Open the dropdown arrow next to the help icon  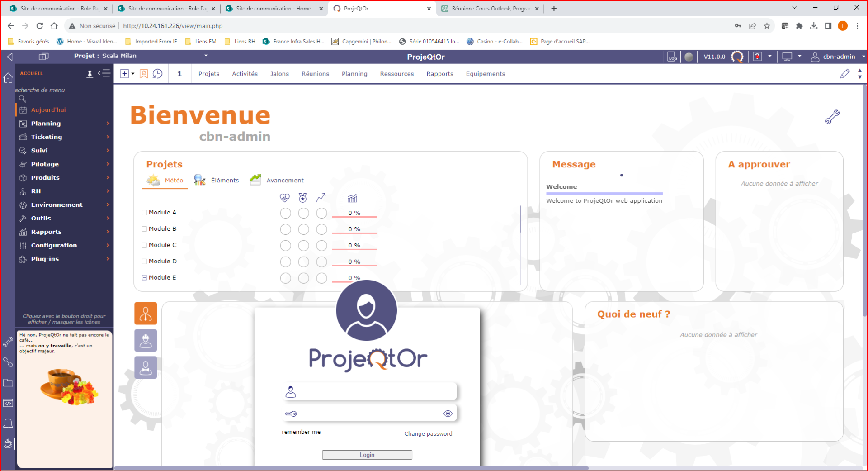point(769,57)
